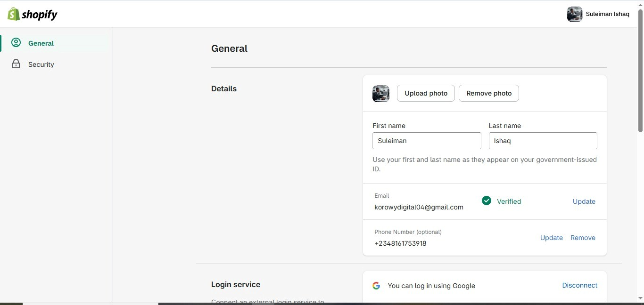
Task: Click the General page heading
Action: point(229,48)
